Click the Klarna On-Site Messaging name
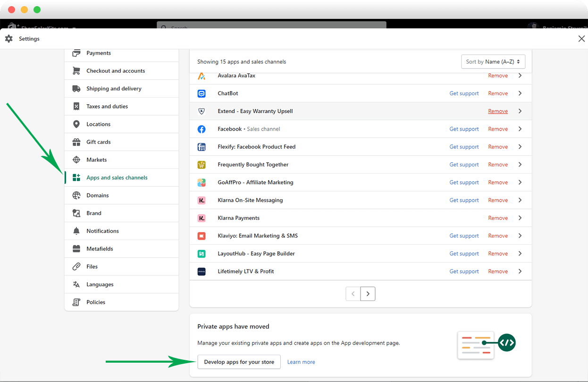 tap(250, 200)
